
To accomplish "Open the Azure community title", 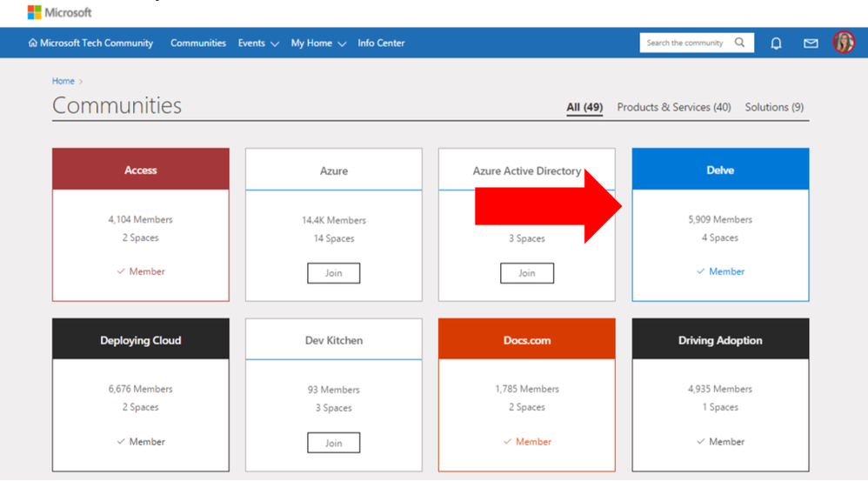I will click(x=334, y=171).
